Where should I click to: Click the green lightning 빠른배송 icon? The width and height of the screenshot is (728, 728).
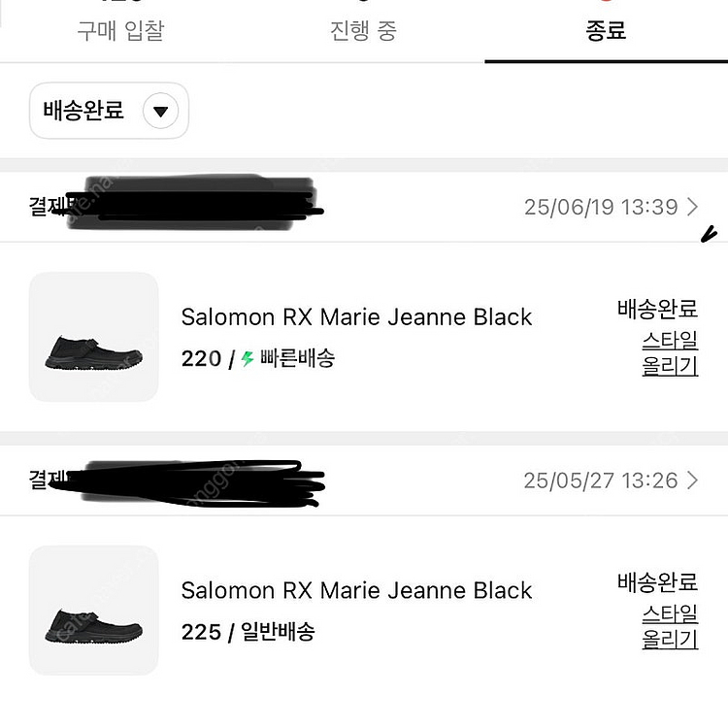click(x=247, y=359)
